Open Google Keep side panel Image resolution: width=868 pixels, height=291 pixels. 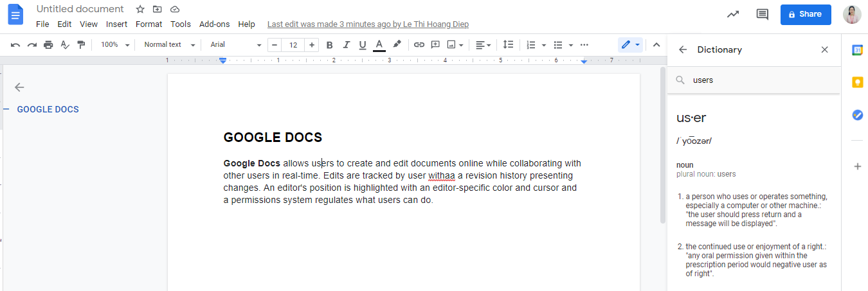click(x=857, y=82)
